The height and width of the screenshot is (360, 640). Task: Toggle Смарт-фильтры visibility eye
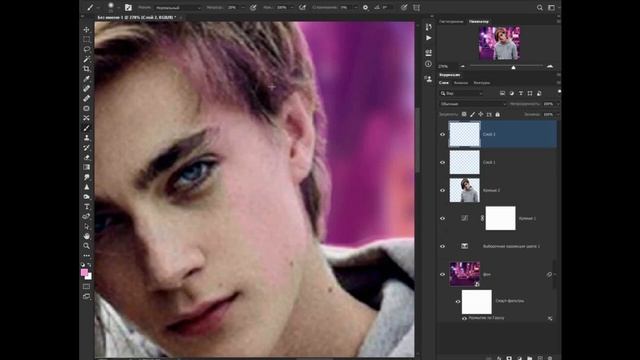[458, 302]
